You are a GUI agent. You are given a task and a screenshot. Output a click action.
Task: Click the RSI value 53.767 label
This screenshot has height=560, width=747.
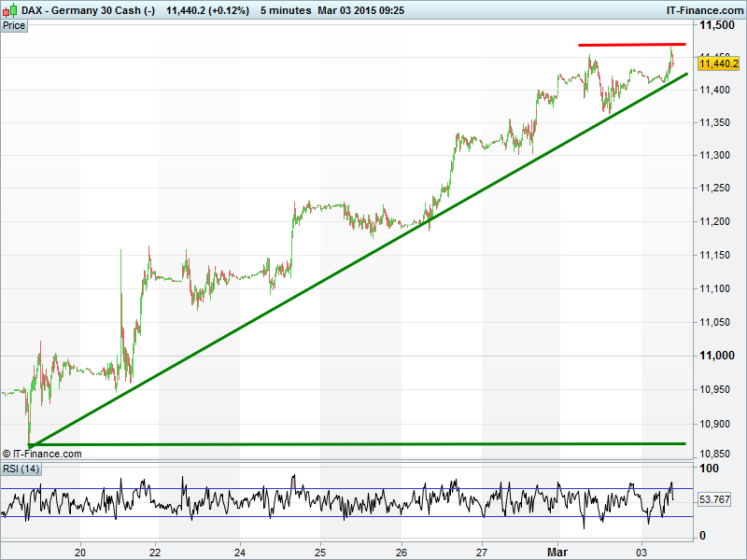pyautogui.click(x=718, y=500)
